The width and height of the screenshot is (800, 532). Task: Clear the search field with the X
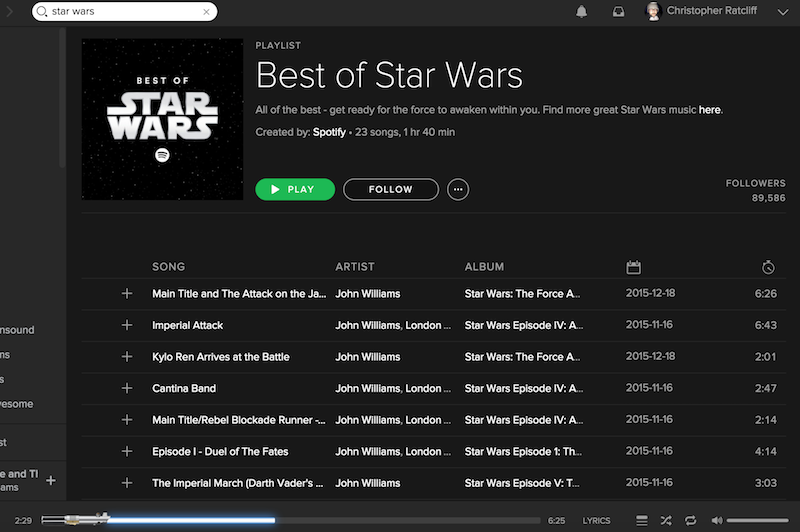(206, 12)
